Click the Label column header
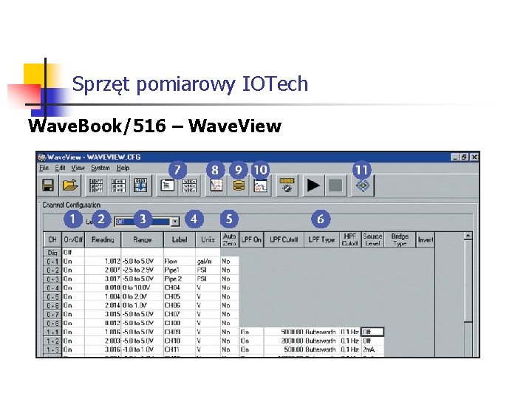Viewport: 532px width, 399px height. click(180, 240)
